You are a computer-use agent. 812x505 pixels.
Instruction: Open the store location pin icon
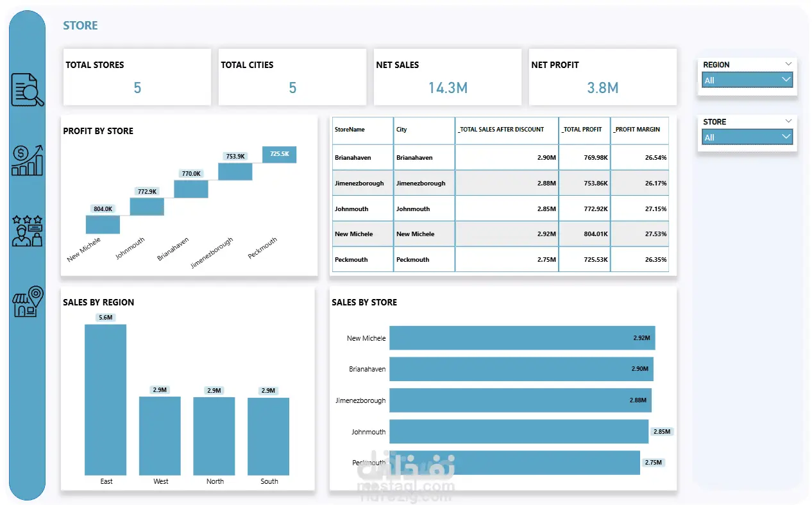point(28,301)
